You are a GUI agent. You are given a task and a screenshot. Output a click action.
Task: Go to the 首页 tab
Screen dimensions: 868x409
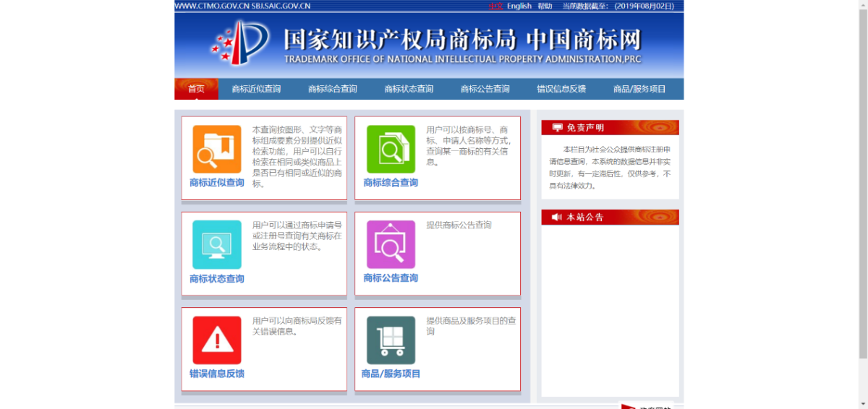196,89
